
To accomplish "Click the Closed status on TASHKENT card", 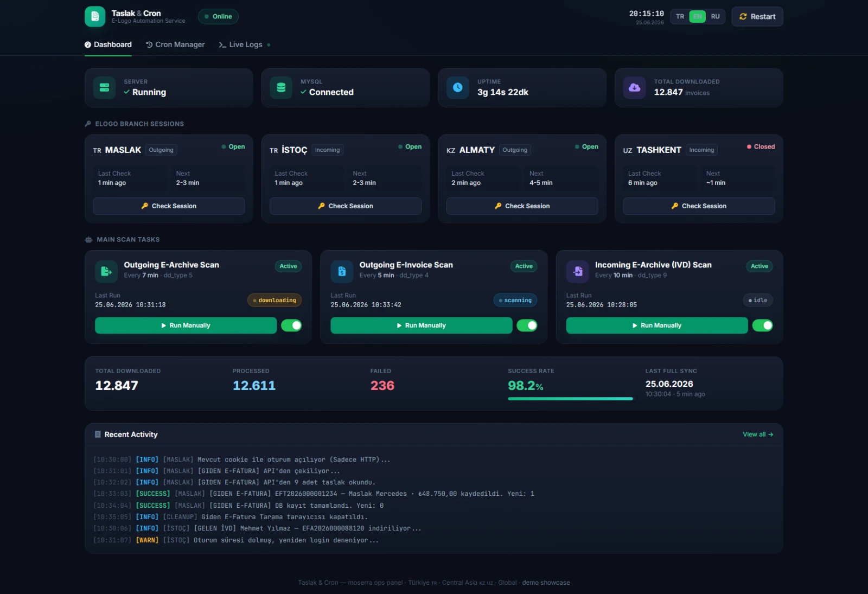I will coord(761,147).
